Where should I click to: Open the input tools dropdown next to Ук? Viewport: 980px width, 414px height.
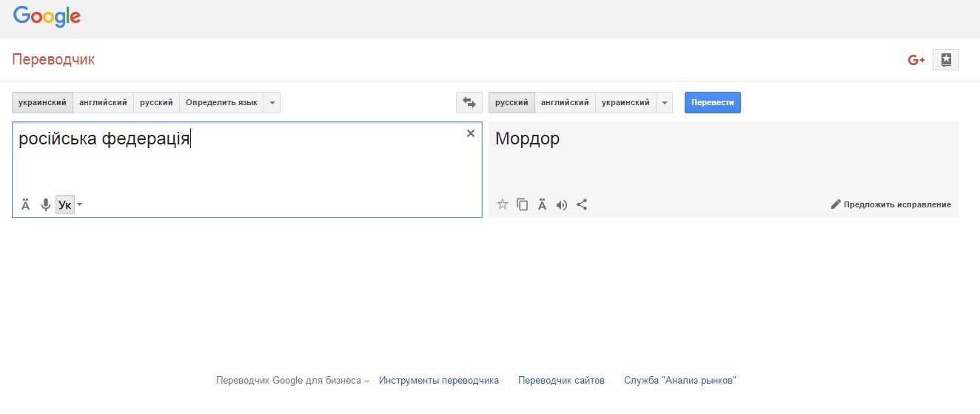[80, 205]
